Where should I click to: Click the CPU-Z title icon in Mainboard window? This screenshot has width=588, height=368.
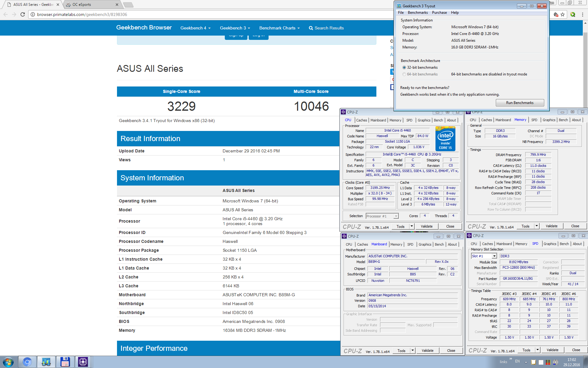[344, 236]
